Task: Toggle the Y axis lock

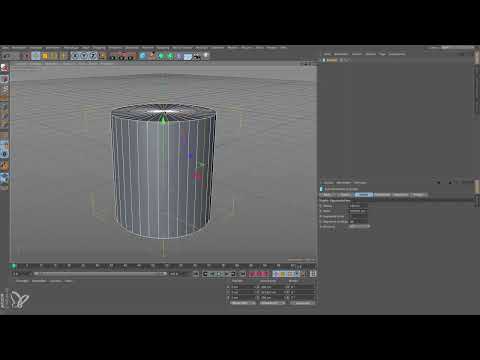Action: tap(84, 56)
